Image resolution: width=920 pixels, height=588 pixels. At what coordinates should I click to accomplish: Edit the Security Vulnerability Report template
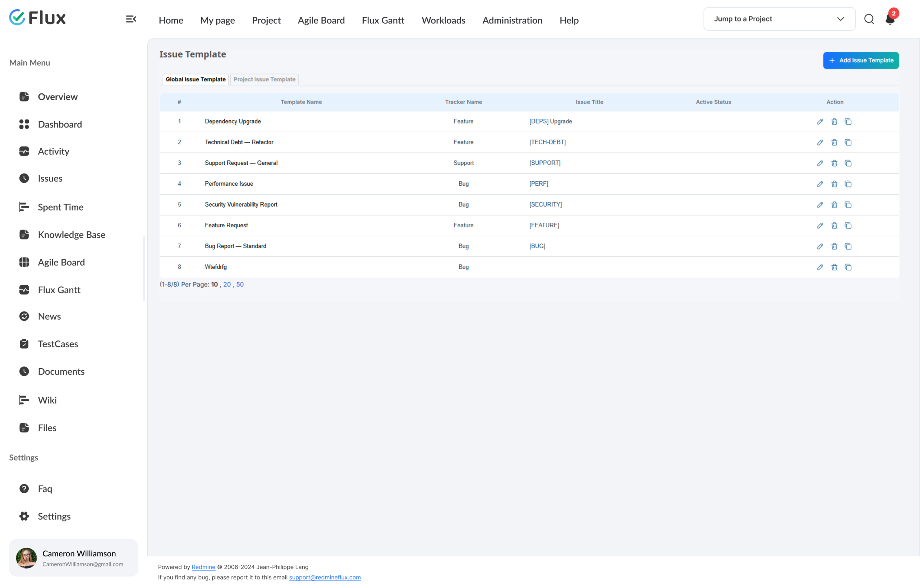pos(819,205)
